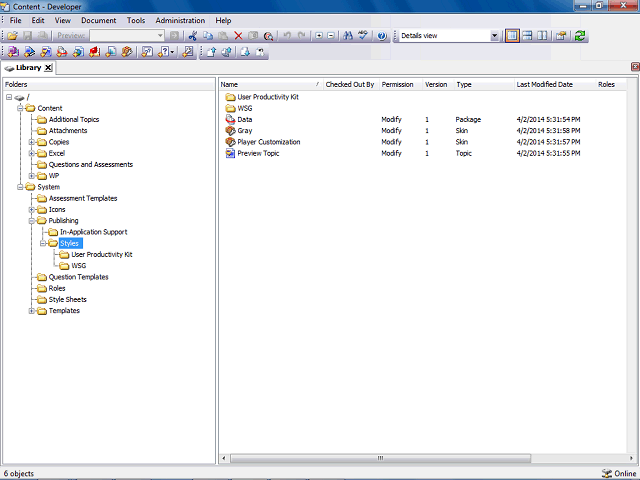The height and width of the screenshot is (480, 640).
Task: Click the Redo arrow icon
Action: [x=302, y=36]
